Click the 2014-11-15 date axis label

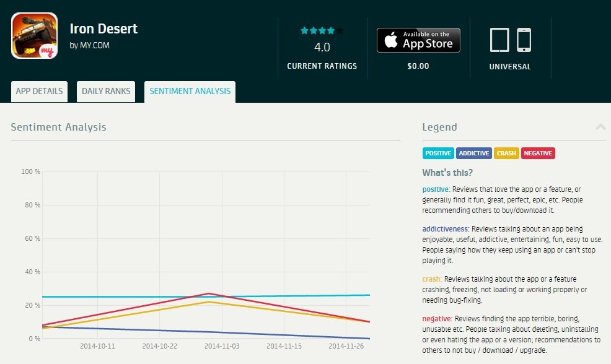coord(284,346)
